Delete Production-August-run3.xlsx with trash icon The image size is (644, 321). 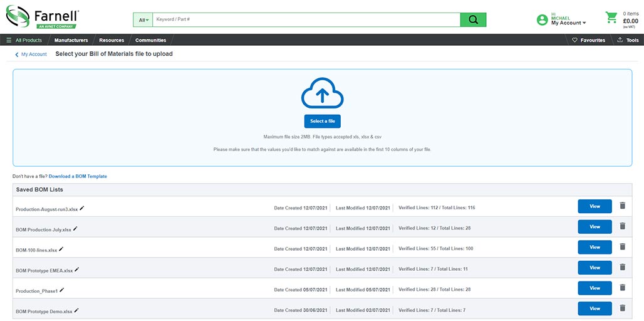pos(622,206)
